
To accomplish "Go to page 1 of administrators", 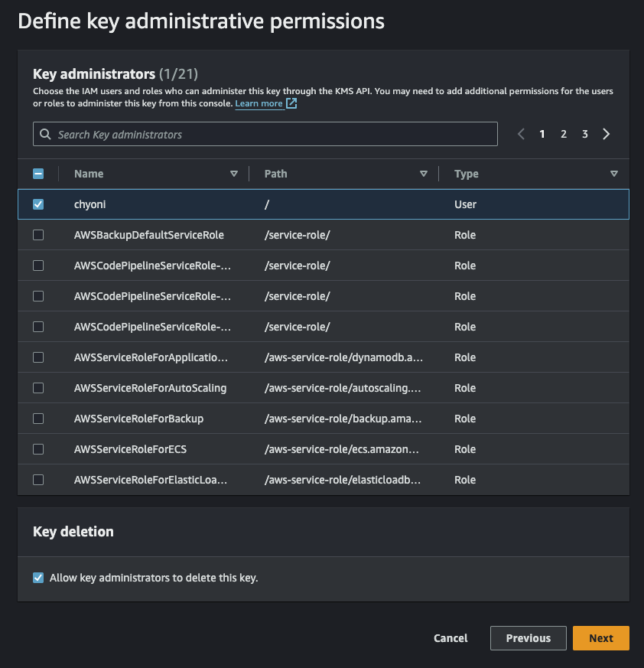I will click(542, 134).
